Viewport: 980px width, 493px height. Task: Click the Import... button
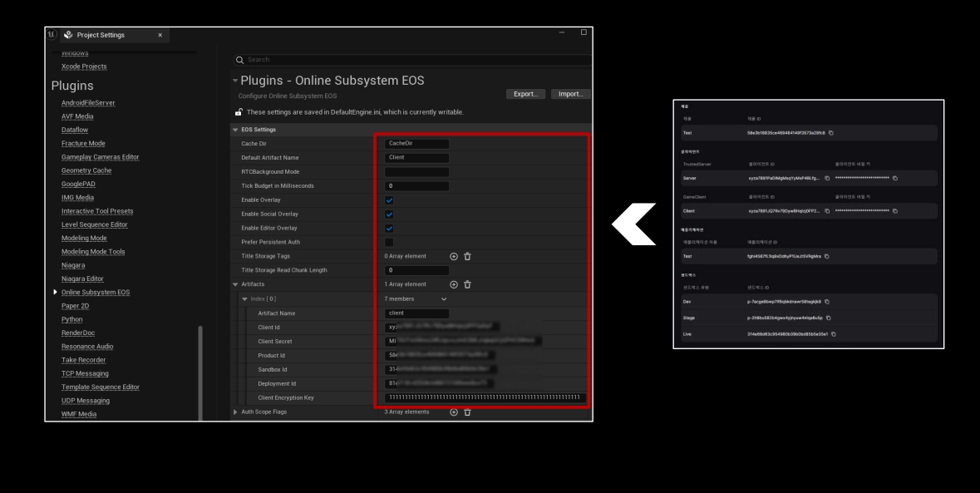pos(570,94)
